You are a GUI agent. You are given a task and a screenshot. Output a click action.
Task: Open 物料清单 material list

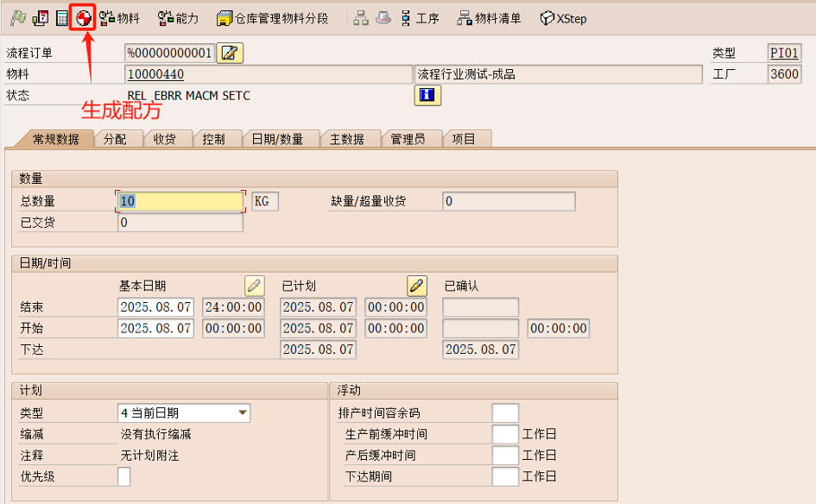489,18
